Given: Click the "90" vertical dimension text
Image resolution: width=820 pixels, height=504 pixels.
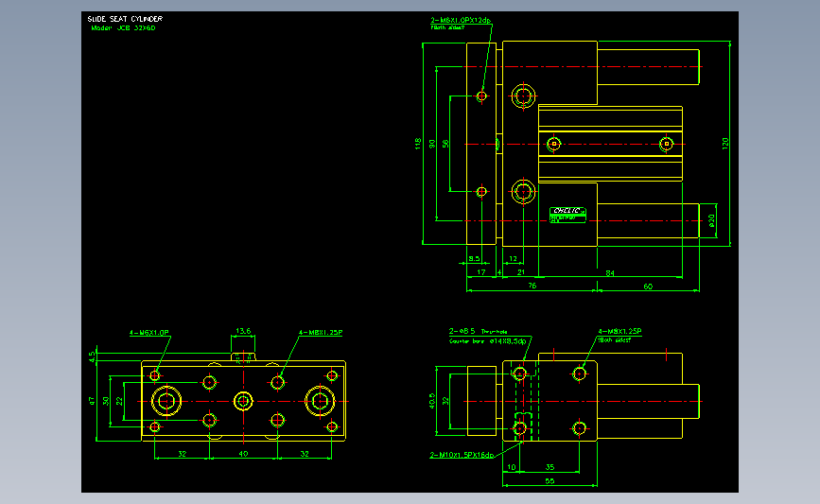Looking at the screenshot, I should pos(432,144).
